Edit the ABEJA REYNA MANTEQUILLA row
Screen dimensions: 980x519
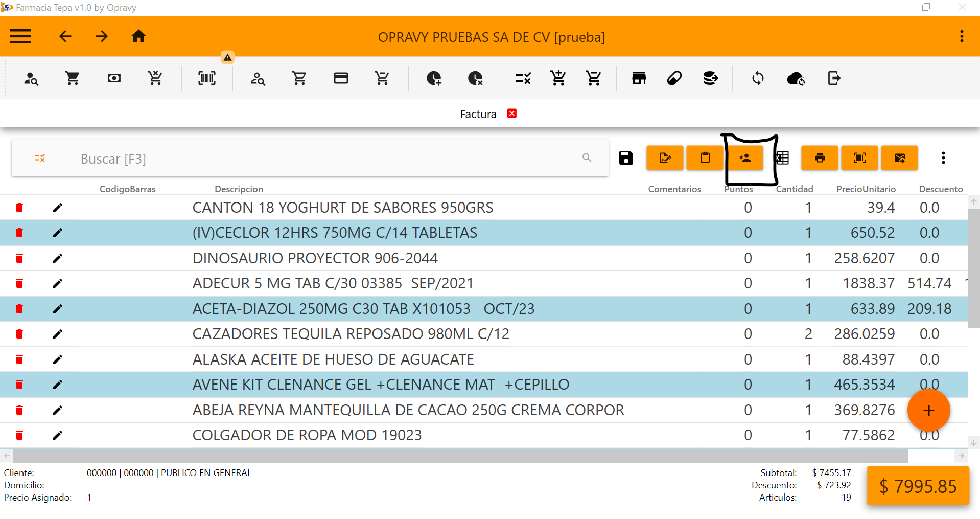tap(58, 410)
